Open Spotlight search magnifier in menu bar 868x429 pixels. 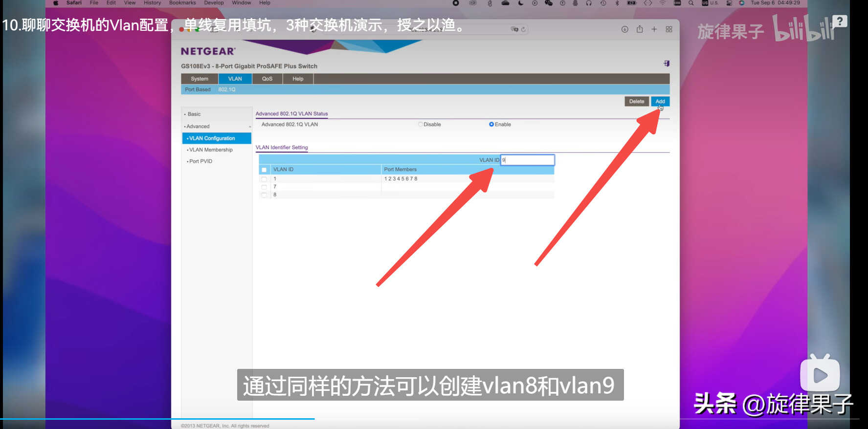point(691,3)
